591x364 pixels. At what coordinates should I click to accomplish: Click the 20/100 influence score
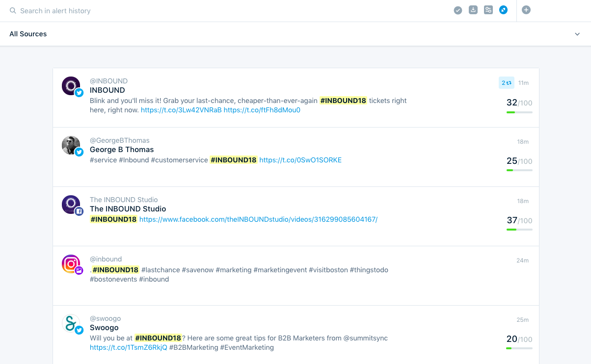pos(519,339)
